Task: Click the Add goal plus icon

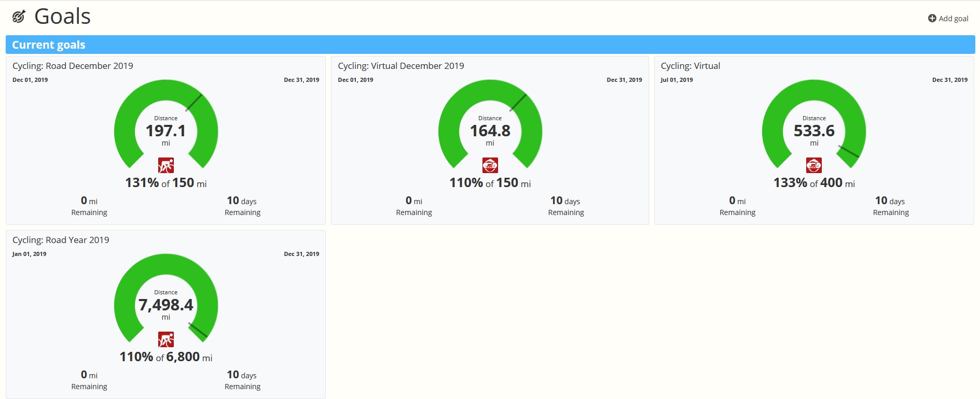Action: pyautogui.click(x=932, y=18)
